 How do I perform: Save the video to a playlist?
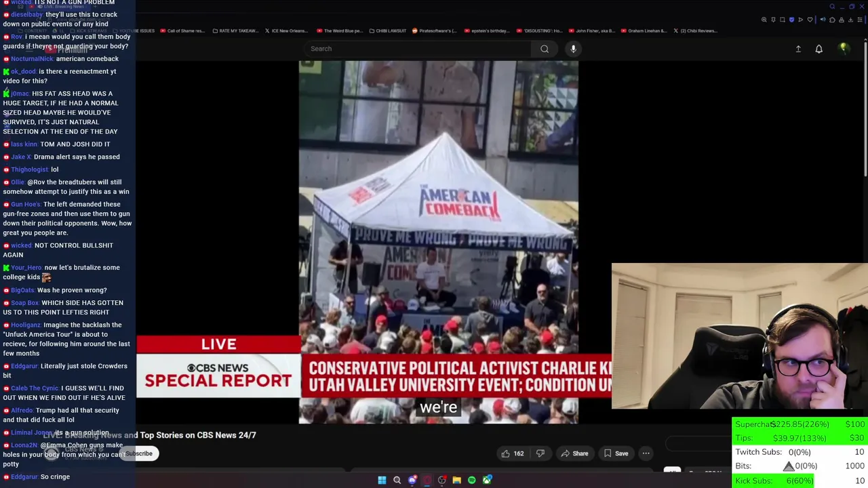[x=616, y=453]
